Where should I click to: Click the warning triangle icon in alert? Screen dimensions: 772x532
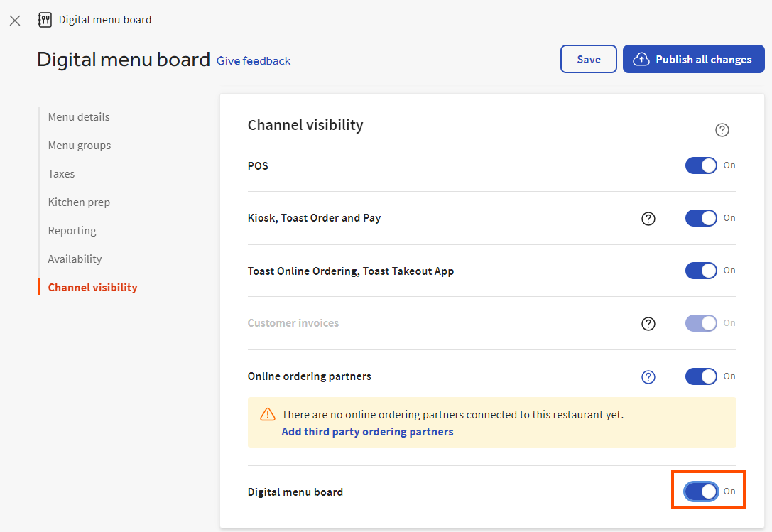coord(267,414)
